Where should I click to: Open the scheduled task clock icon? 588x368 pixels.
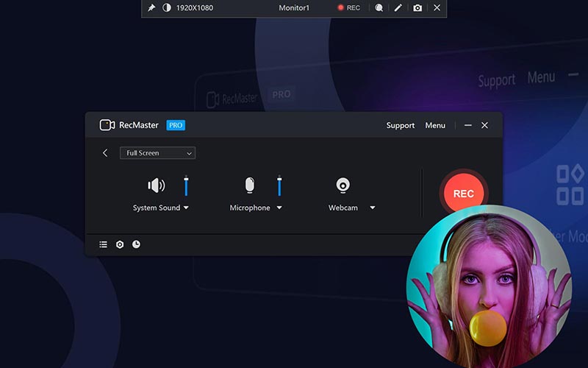[x=136, y=244]
